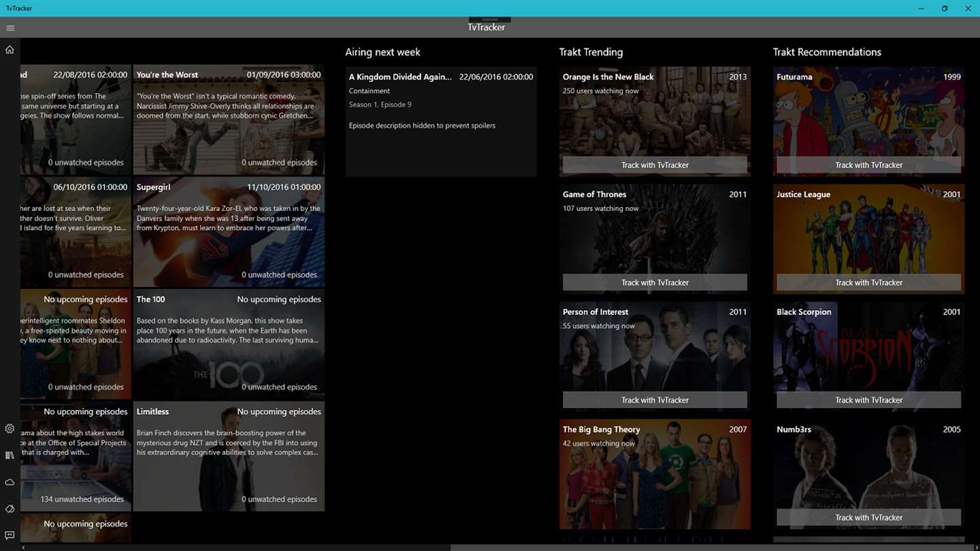This screenshot has height=551, width=980.
Task: Click the 2013 year on Orange Is the New Black
Action: point(738,77)
